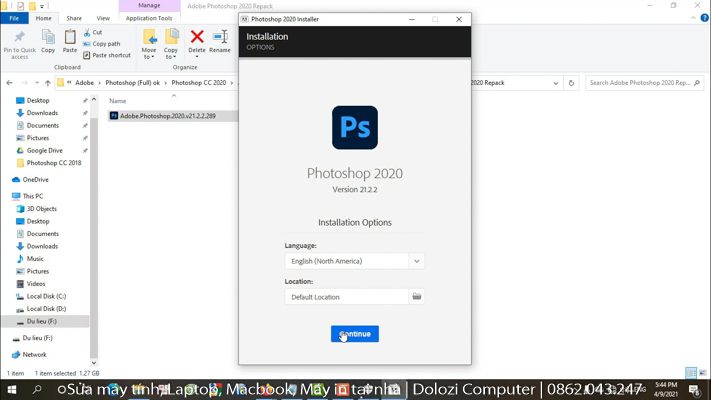Viewport: 711px width, 400px height.
Task: Click the Delete icon in ribbon
Action: click(197, 41)
